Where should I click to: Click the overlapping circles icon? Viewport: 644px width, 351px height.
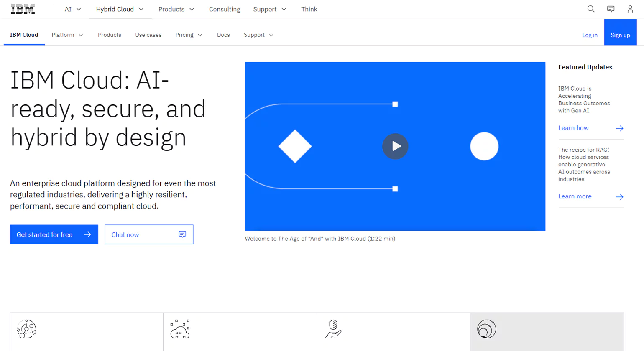click(x=486, y=329)
